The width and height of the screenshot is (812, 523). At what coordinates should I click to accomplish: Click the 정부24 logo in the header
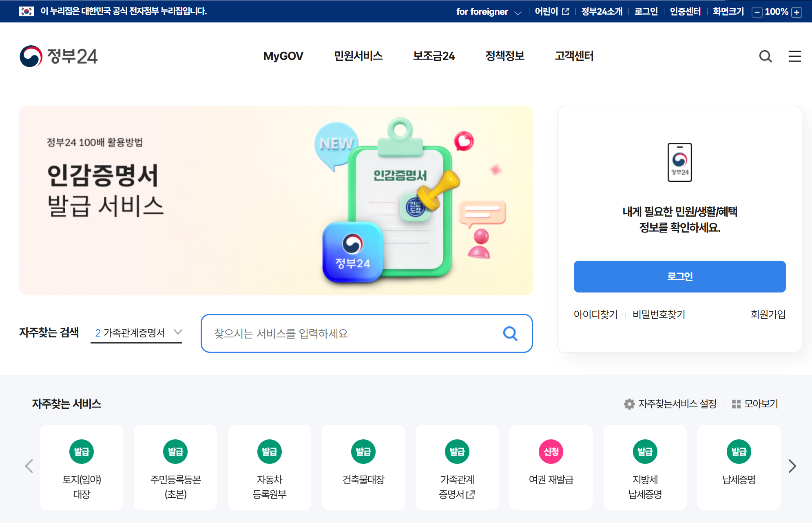click(x=59, y=56)
